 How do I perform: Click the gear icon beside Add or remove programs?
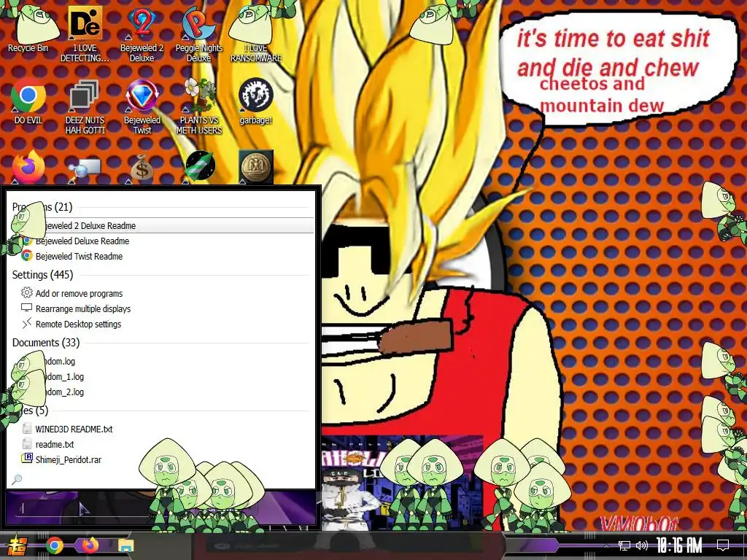(27, 292)
